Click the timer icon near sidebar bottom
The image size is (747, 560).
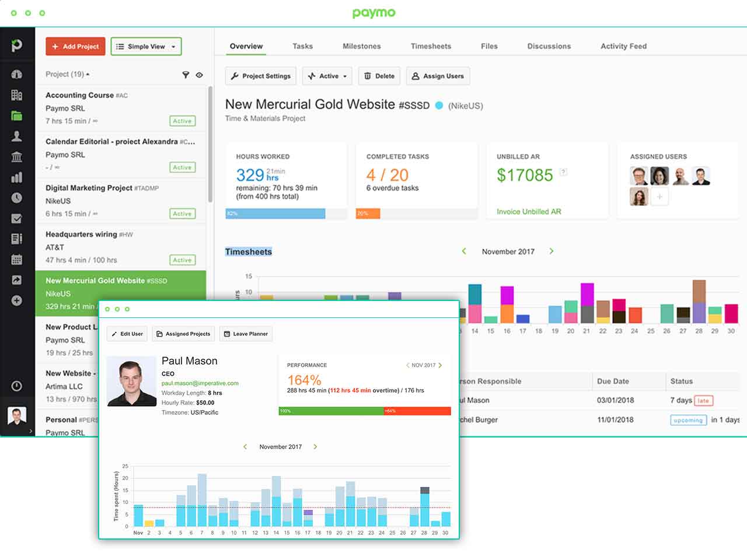tap(17, 386)
